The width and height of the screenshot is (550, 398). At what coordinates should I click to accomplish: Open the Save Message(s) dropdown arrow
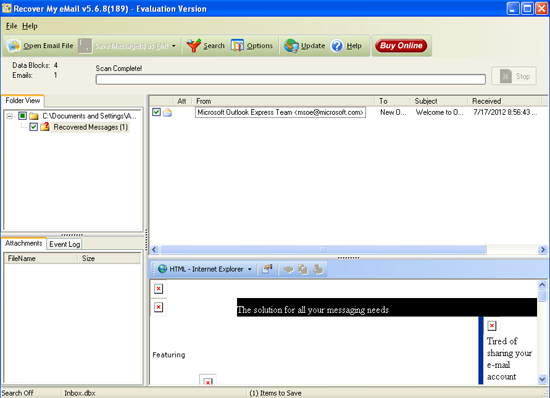tap(174, 46)
